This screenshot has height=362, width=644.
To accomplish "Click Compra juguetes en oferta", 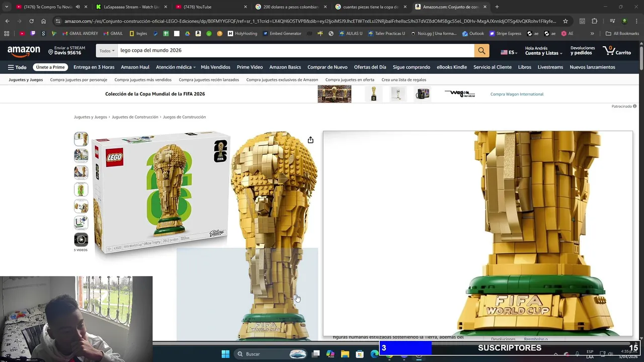I will [350, 80].
